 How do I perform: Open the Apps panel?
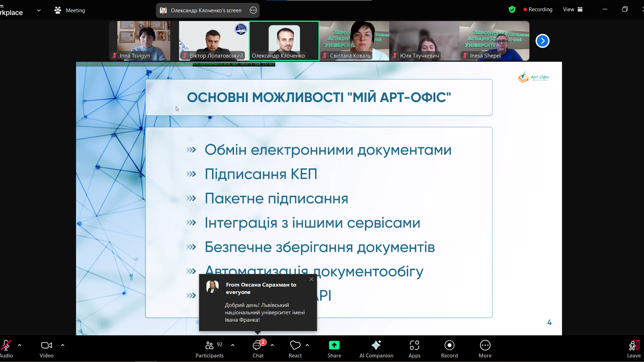point(414,349)
